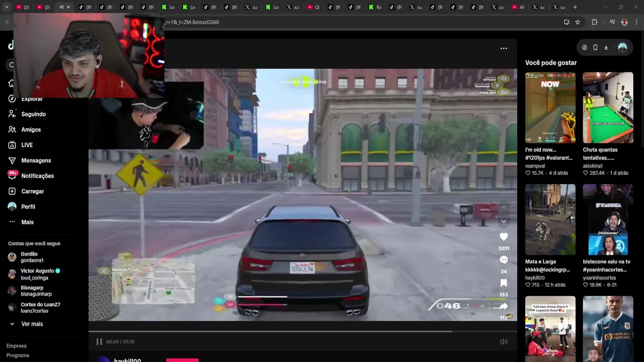The width and height of the screenshot is (644, 362).
Task: Open the LIVE section icon
Action: tap(12, 145)
